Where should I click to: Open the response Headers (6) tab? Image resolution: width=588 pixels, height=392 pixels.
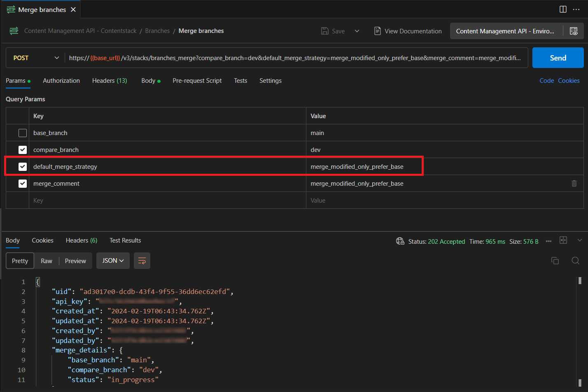click(x=82, y=240)
